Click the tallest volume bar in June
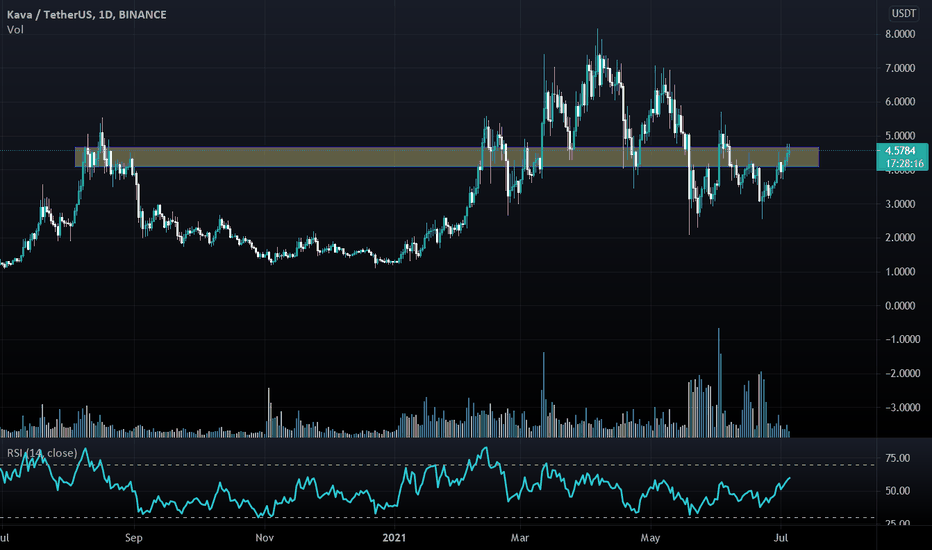This screenshot has width=932, height=550. (x=719, y=383)
